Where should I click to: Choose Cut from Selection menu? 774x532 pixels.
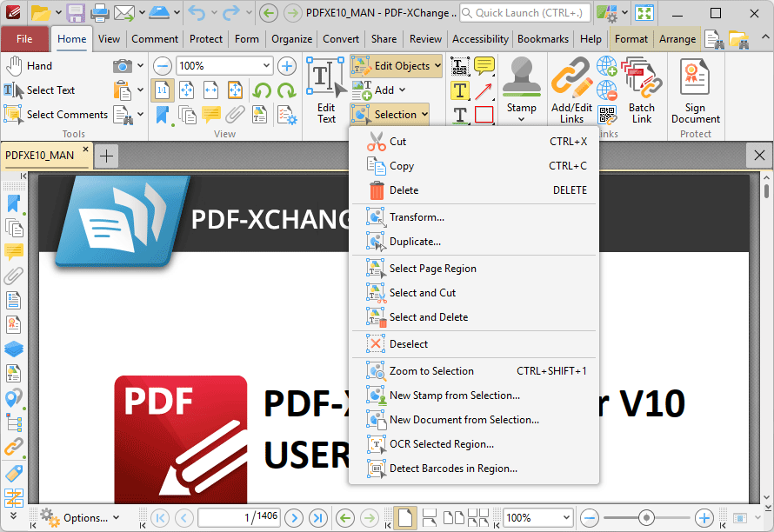tap(474, 142)
